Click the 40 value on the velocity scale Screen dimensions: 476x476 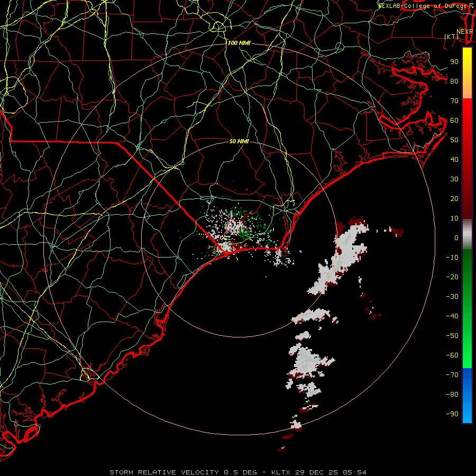click(x=454, y=160)
